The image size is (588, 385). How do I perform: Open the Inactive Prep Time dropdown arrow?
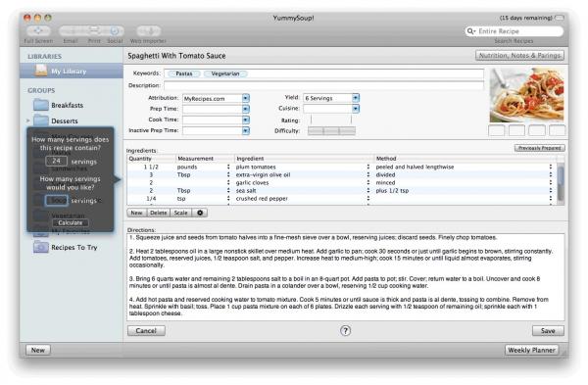(x=246, y=131)
